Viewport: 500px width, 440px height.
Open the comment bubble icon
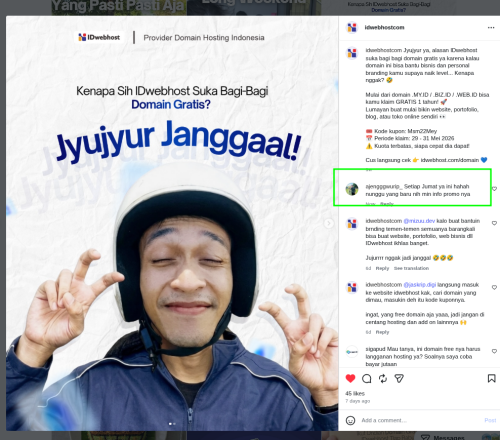[x=367, y=378]
